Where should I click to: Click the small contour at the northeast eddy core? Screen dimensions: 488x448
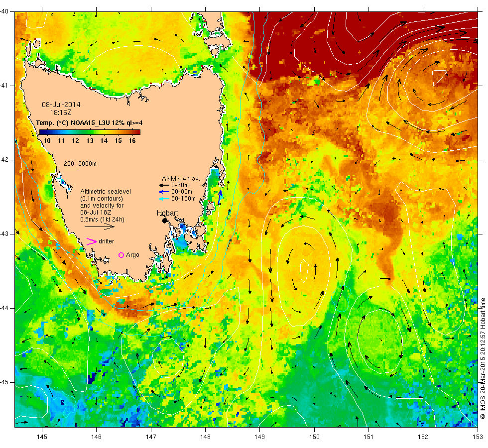click(439, 78)
